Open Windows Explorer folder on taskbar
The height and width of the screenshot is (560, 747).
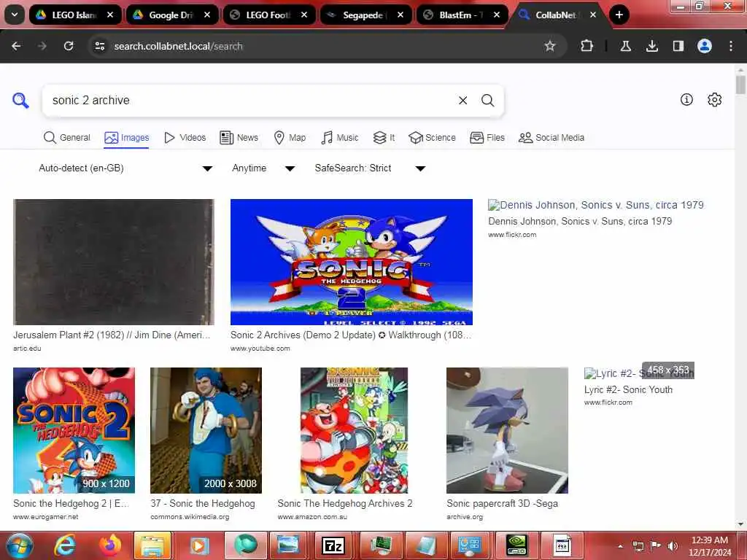pos(152,545)
